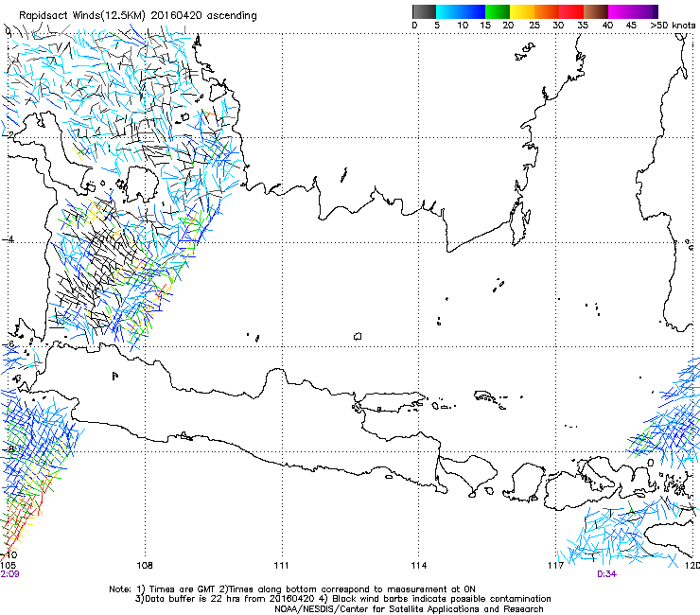Click the red 30–35 knots color band
Screen dimensions: 700x615
pyautogui.click(x=571, y=11)
